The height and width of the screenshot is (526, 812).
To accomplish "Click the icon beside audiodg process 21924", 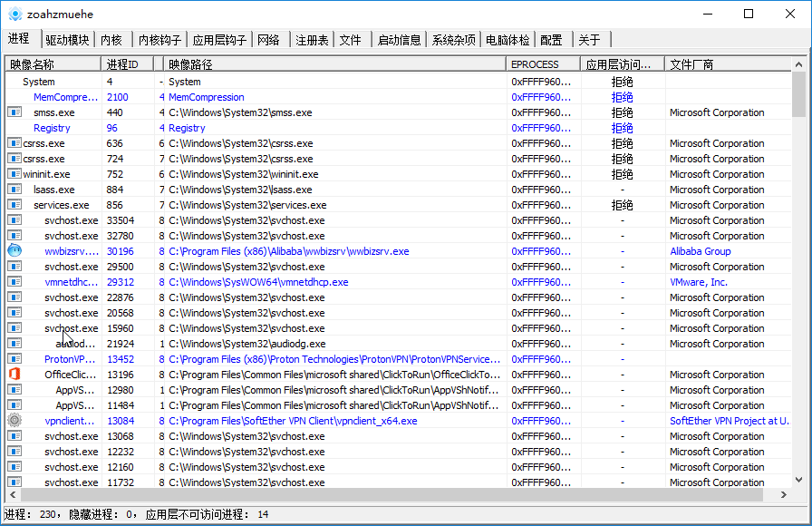I will tap(14, 344).
